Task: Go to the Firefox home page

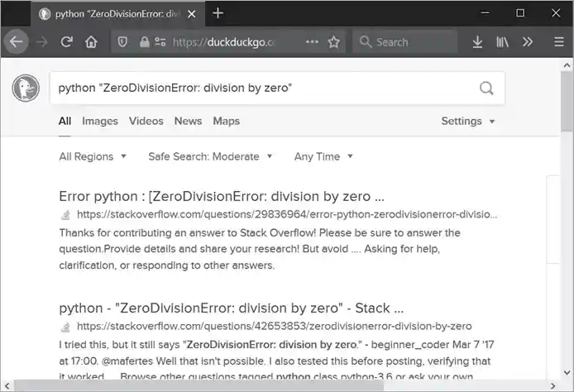Action: (x=91, y=42)
